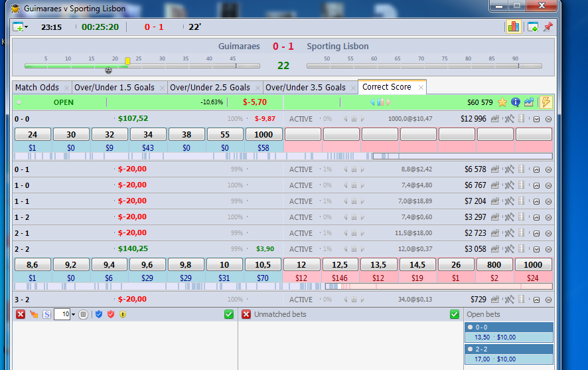Open price chart icon for 0 - 1 row
Image resolution: width=588 pixels, height=370 pixels.
[495, 169]
